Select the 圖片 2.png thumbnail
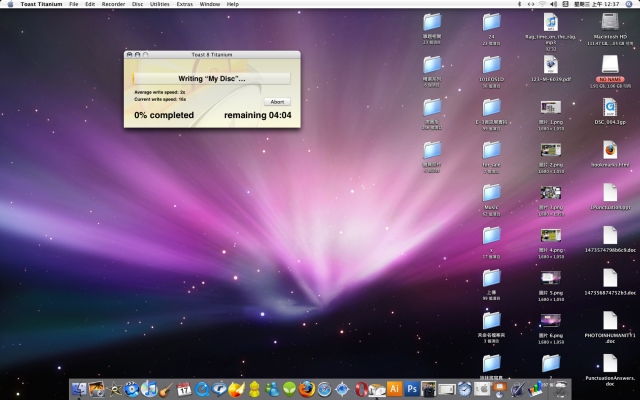This screenshot has width=640, height=400. 551,150
